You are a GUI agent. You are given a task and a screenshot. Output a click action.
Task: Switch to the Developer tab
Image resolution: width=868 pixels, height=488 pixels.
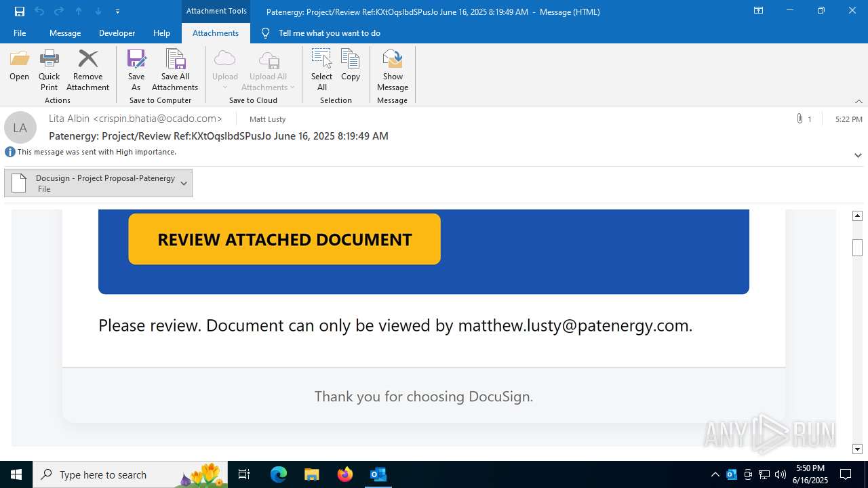pyautogui.click(x=117, y=33)
